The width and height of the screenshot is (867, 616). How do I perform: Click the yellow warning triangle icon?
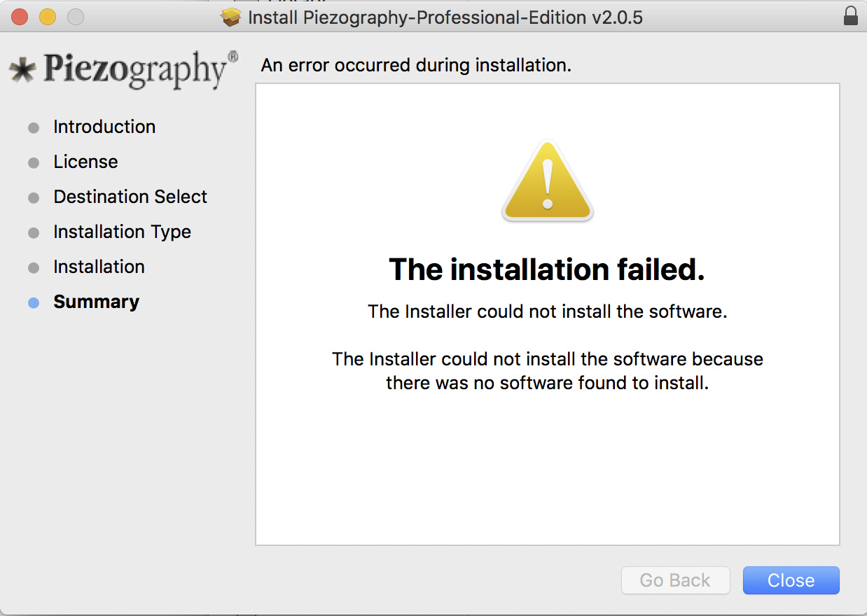547,182
